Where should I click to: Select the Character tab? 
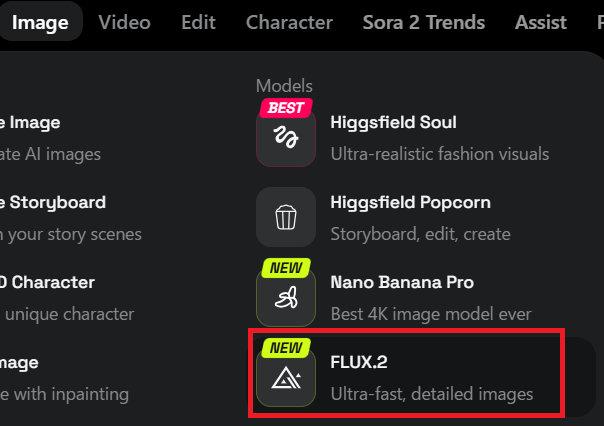tap(289, 22)
